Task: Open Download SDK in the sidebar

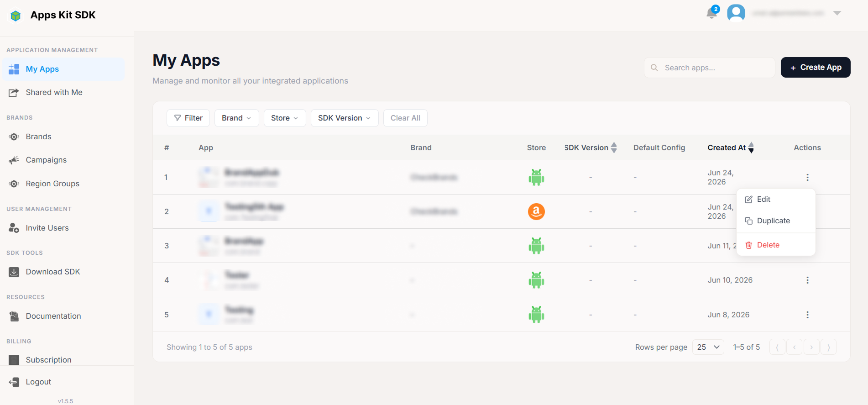Action: tap(63, 272)
